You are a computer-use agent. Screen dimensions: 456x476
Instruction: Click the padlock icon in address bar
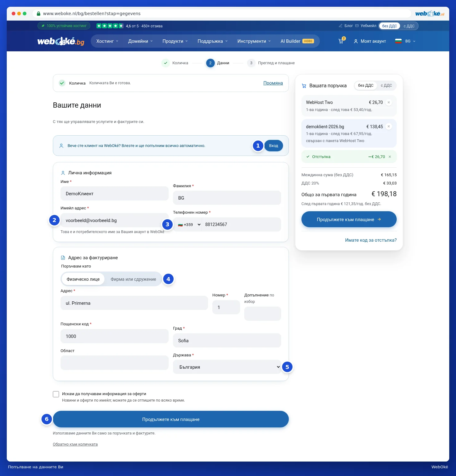pos(38,14)
